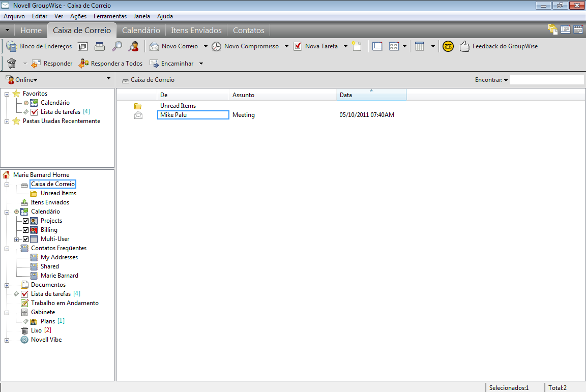This screenshot has width=586, height=392.
Task: Click the Encontrar search input field
Action: click(547, 80)
